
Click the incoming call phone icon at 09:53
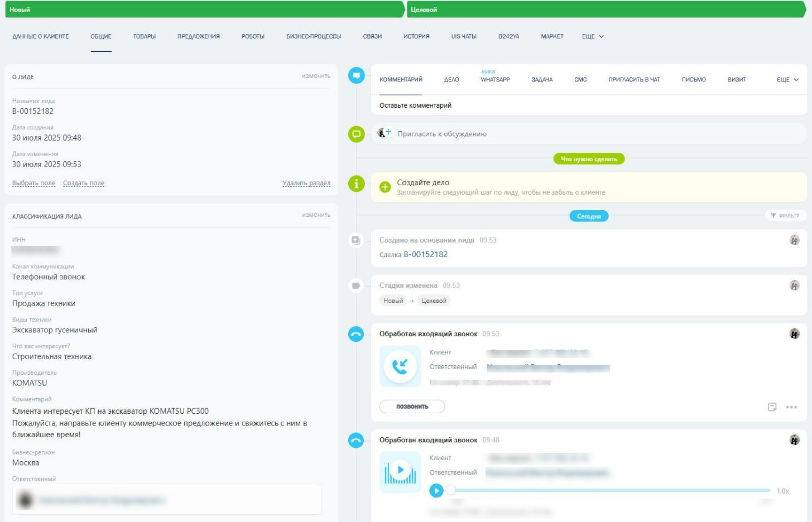click(400, 366)
